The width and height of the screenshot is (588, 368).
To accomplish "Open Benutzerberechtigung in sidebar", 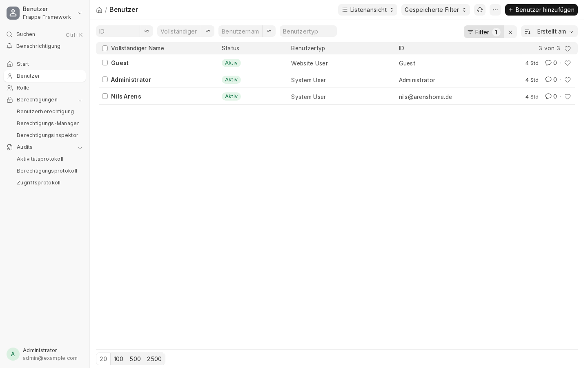I will point(45,112).
